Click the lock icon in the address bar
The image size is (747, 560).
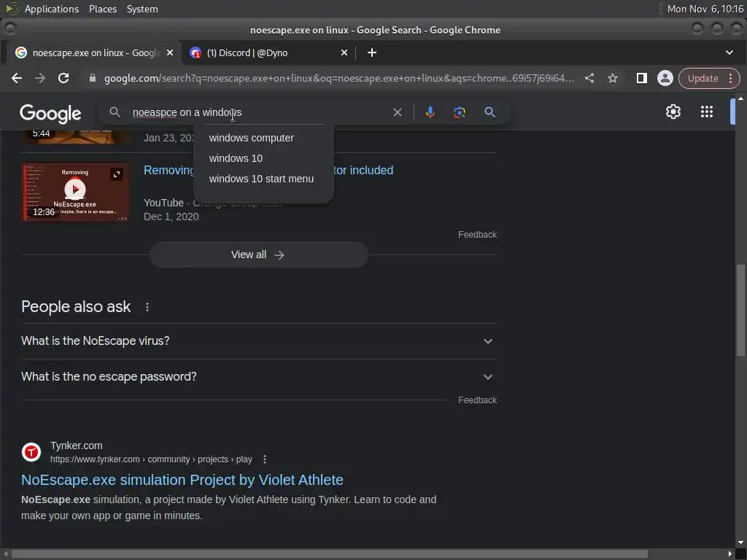[x=93, y=78]
